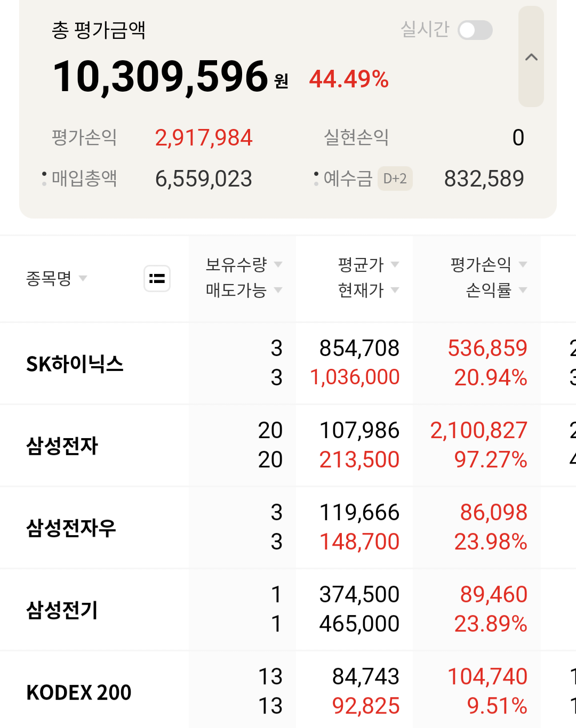Viewport: 576px width, 728px height.
Task: Sort by 손익률 column header
Action: (496, 290)
